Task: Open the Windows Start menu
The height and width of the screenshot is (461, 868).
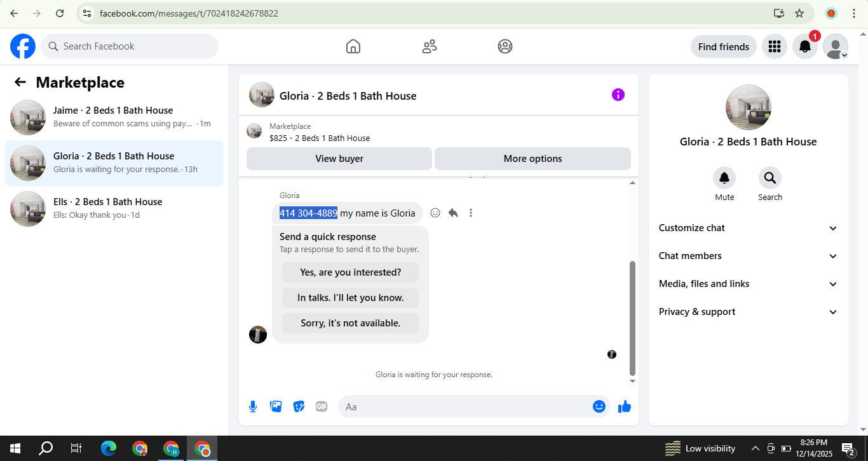Action: point(15,448)
